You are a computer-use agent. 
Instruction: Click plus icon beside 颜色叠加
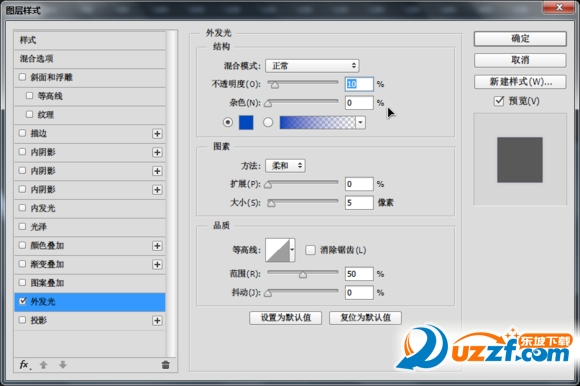[157, 246]
